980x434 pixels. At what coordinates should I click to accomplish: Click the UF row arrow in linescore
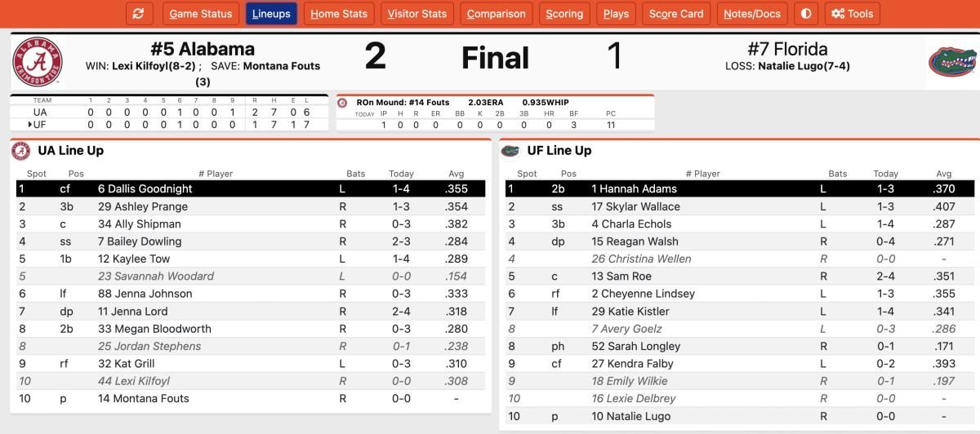[x=30, y=124]
